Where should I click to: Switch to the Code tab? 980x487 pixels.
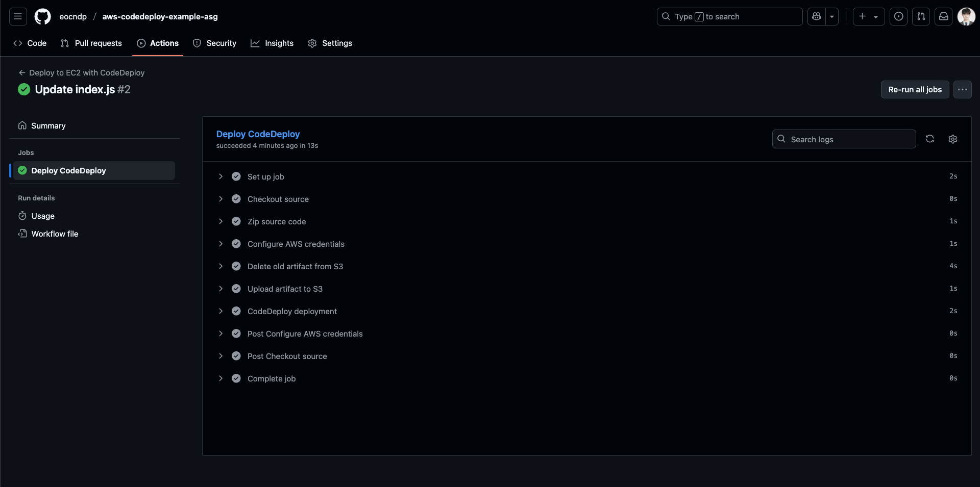pyautogui.click(x=30, y=43)
